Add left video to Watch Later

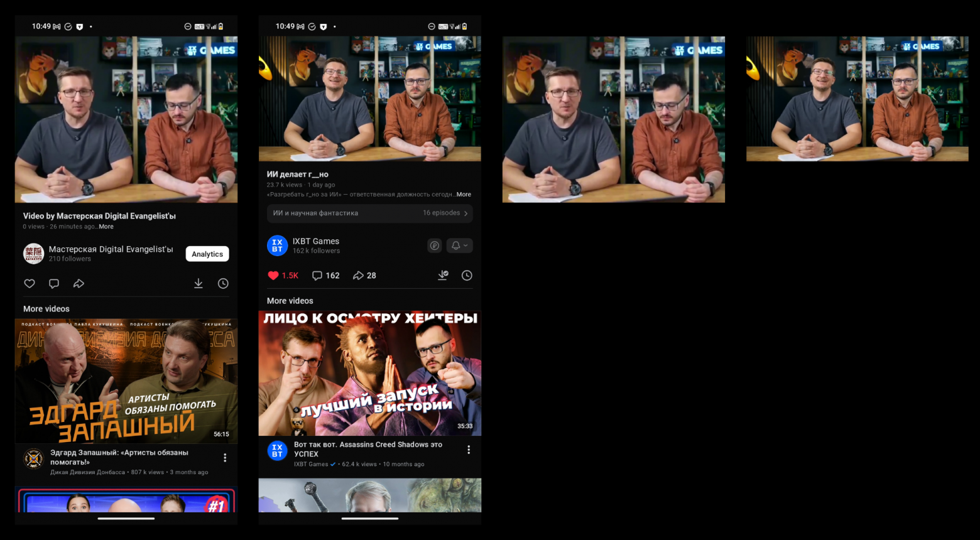click(x=223, y=284)
